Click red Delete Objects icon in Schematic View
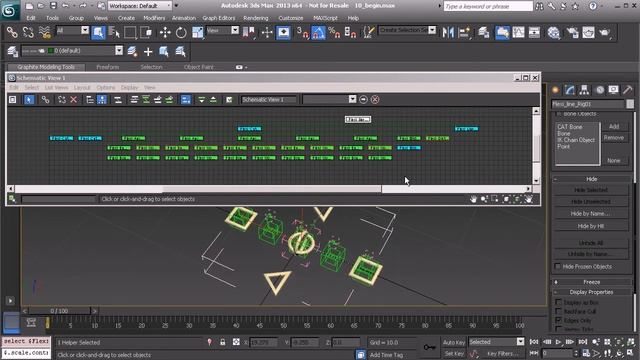This screenshot has width=640, height=360. pyautogui.click(x=73, y=100)
